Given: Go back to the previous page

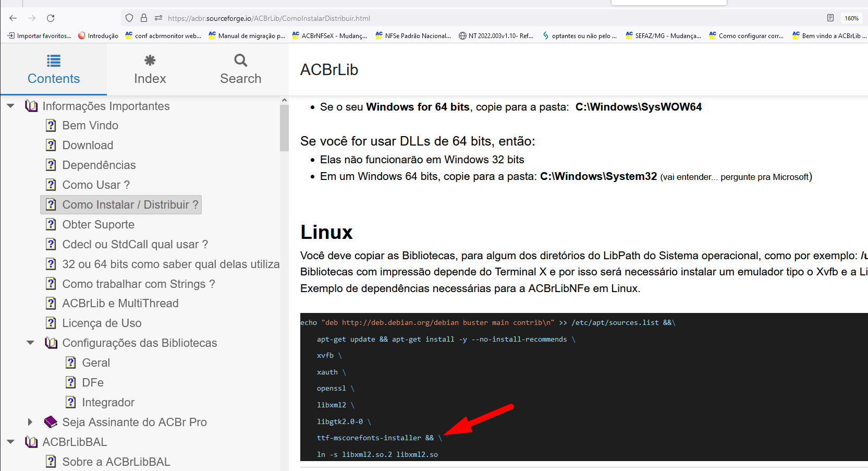Looking at the screenshot, I should pyautogui.click(x=13, y=18).
